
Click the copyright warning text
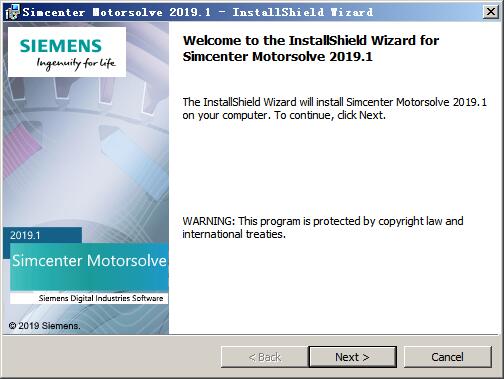pyautogui.click(x=323, y=227)
